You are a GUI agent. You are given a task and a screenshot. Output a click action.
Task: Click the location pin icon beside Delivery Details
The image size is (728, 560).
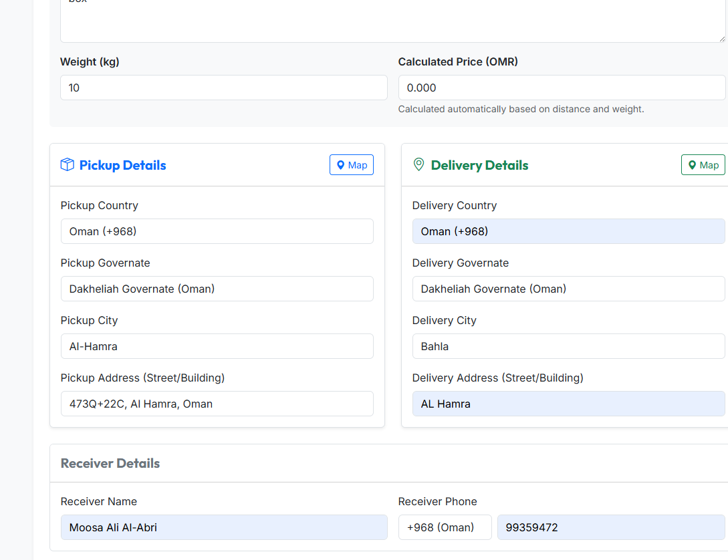[x=418, y=164]
